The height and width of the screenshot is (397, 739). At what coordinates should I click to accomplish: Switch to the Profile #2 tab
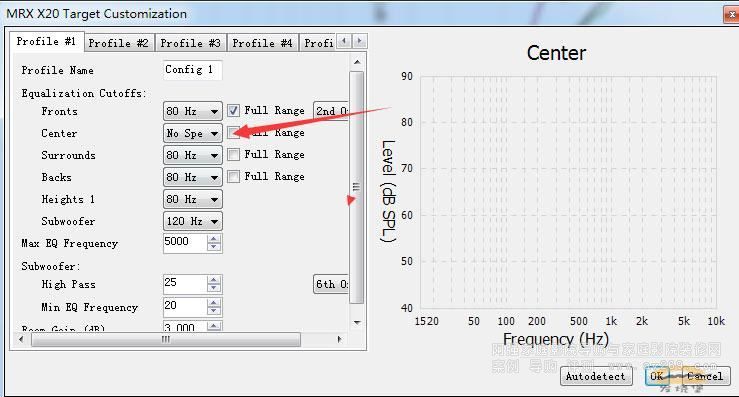pyautogui.click(x=119, y=43)
